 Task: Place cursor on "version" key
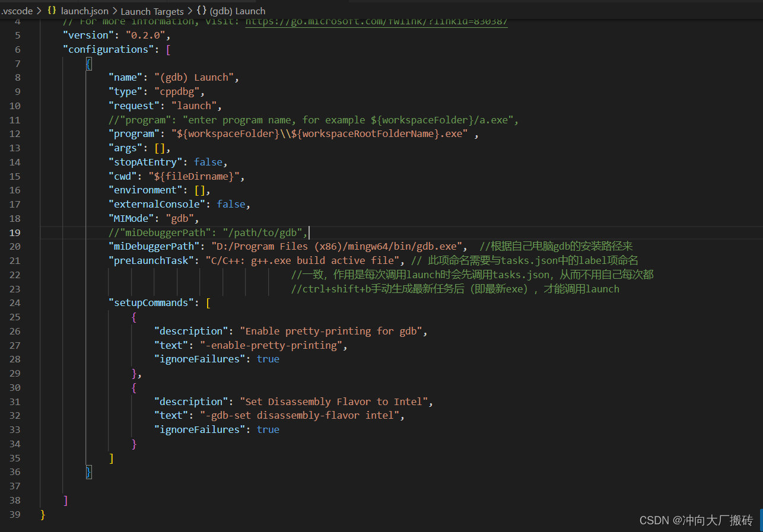(x=88, y=35)
